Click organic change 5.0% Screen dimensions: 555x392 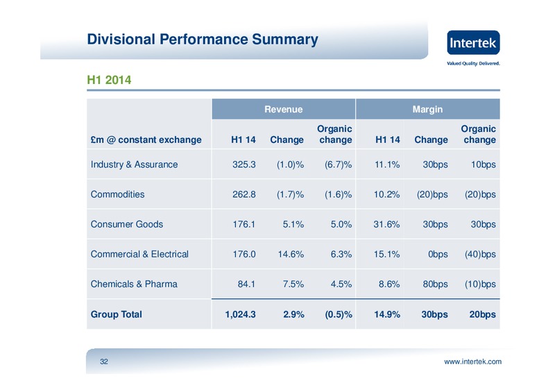coord(341,224)
